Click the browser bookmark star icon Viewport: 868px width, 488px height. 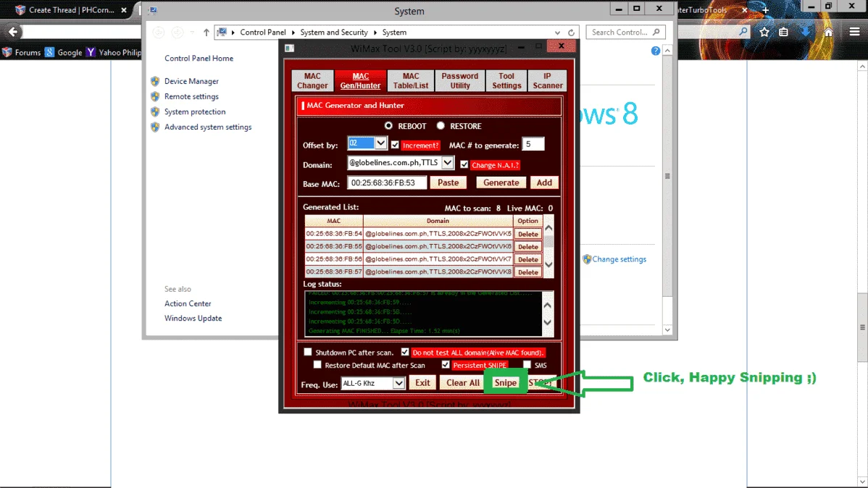pyautogui.click(x=764, y=32)
